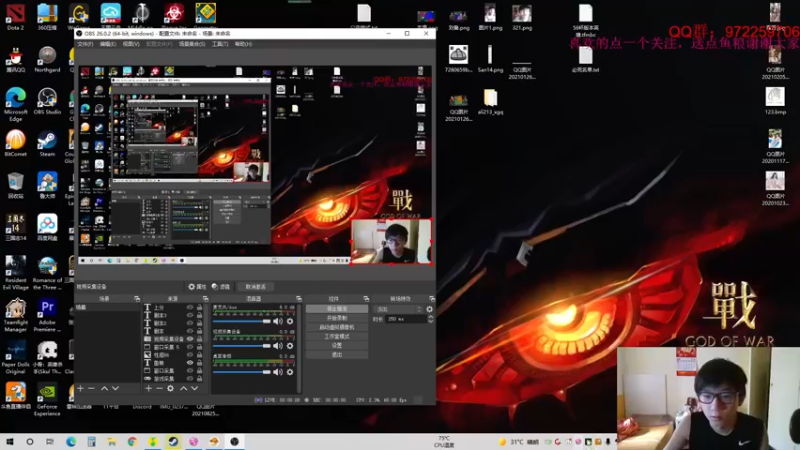
Task: Open File Explorer from the taskbar
Action: 112,442
